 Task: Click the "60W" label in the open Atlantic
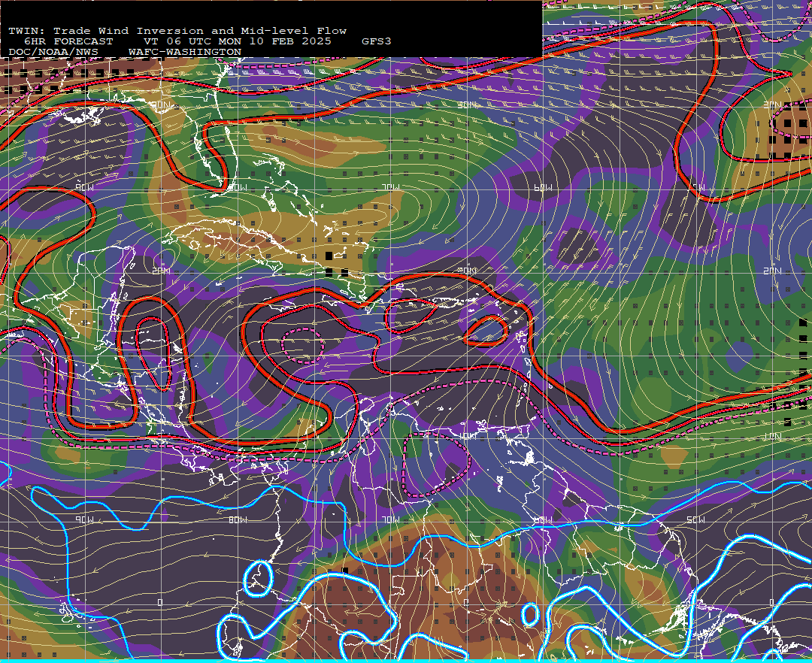(x=544, y=187)
